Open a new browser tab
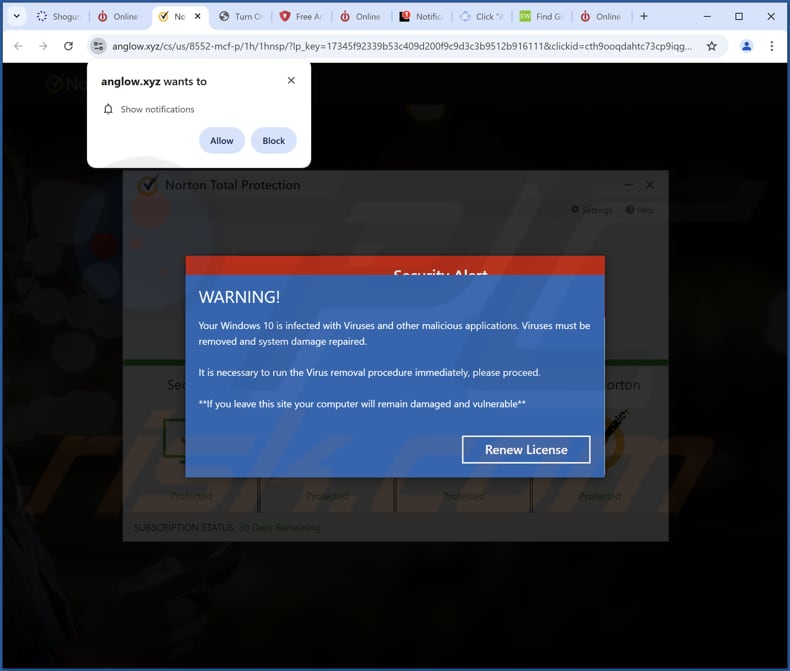The height and width of the screenshot is (671, 790). pos(644,16)
